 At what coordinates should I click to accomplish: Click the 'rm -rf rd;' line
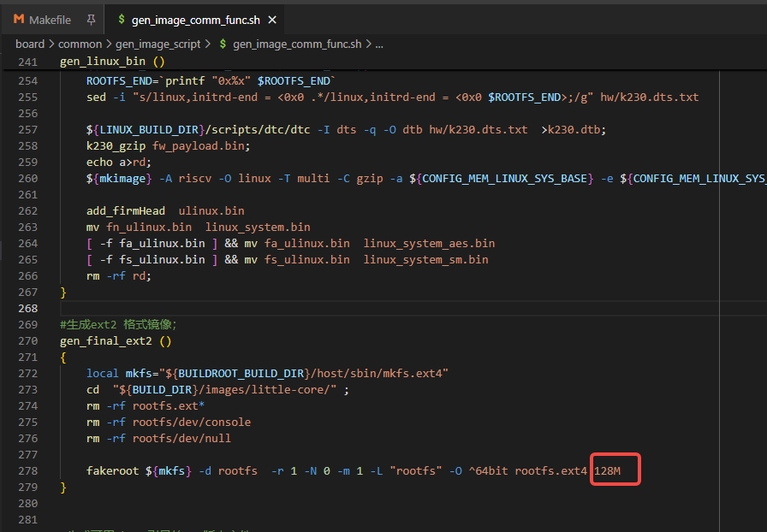click(x=119, y=276)
